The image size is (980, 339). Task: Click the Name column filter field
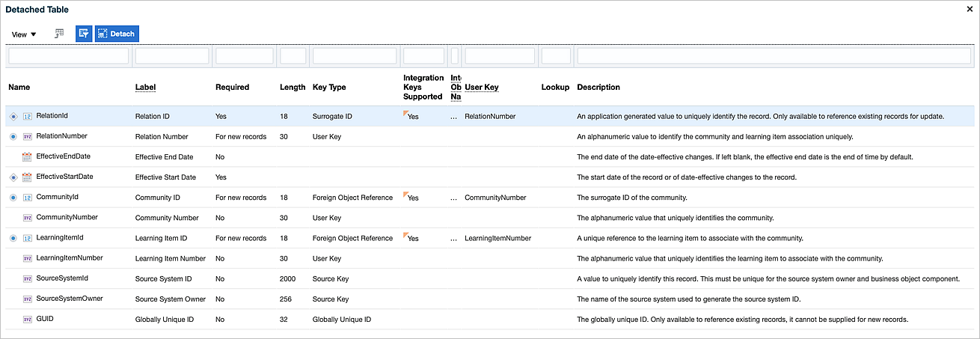click(69, 56)
